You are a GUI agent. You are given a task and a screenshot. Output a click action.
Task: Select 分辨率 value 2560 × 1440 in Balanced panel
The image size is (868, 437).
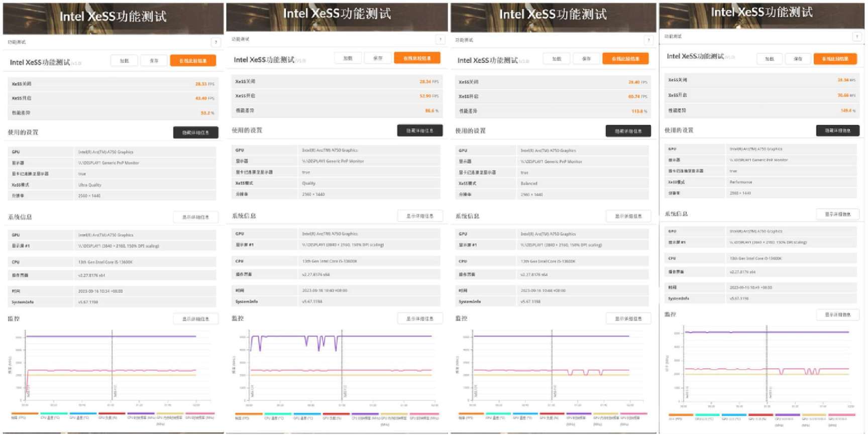click(x=531, y=194)
